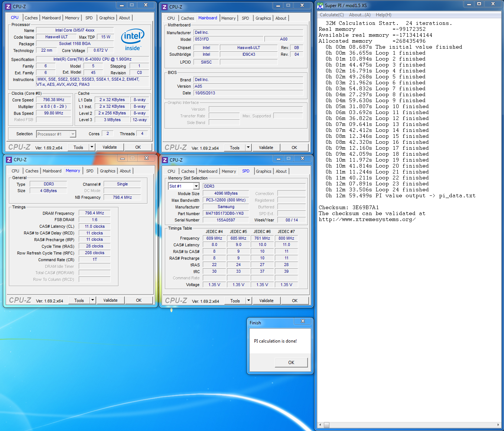This screenshot has width=504, height=431.
Task: Expand Tools dropdown arrow in Mainboard window
Action: 248,148
